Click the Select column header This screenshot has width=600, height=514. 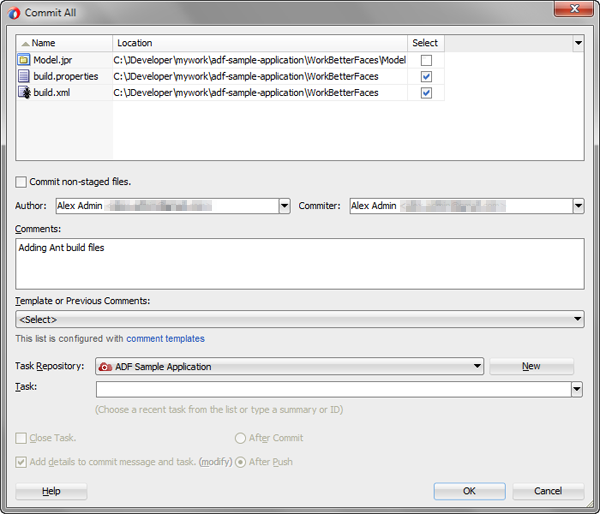point(425,44)
